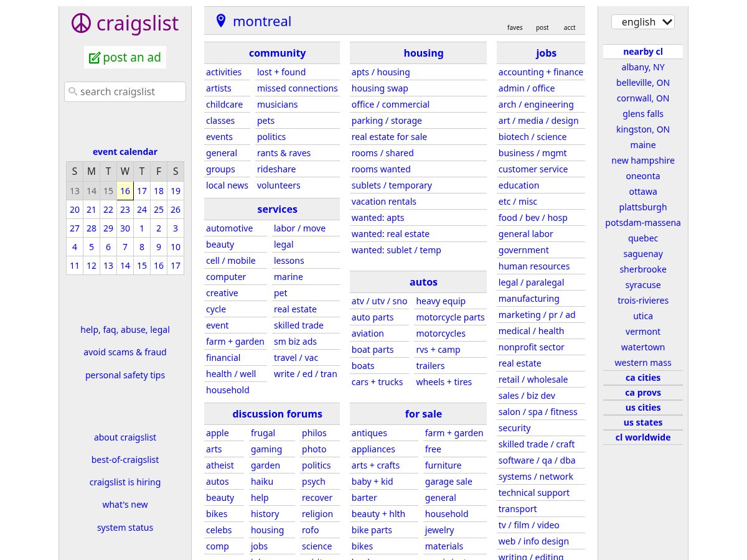
Task: Select calendar day 23
Action: click(125, 210)
